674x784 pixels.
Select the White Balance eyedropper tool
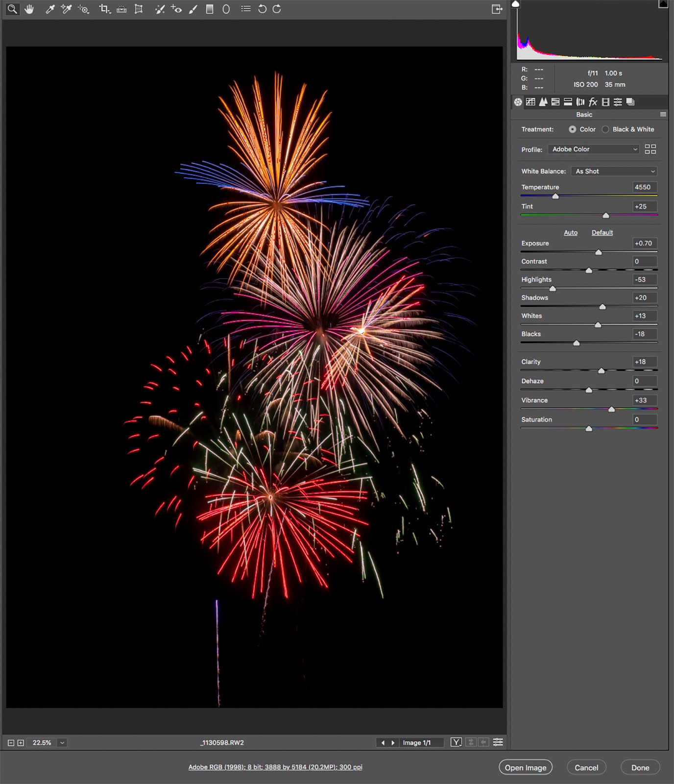click(50, 9)
